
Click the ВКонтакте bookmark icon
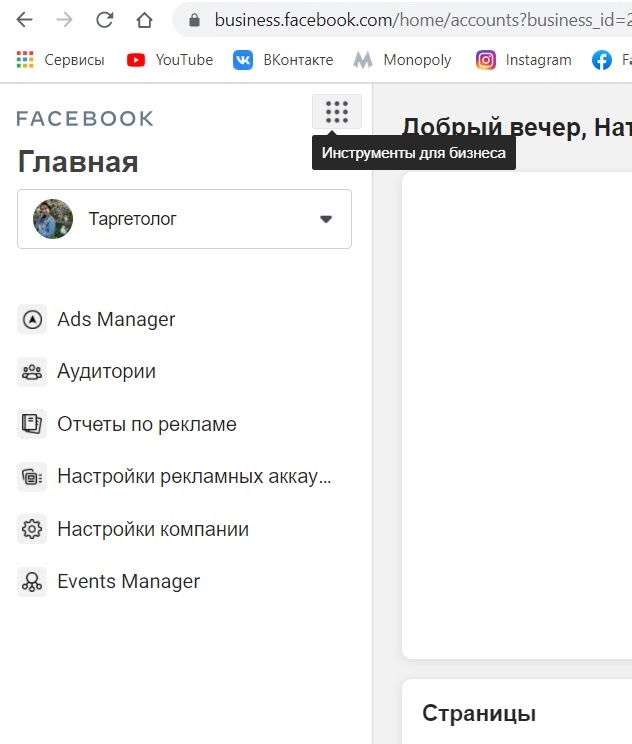(x=243, y=60)
